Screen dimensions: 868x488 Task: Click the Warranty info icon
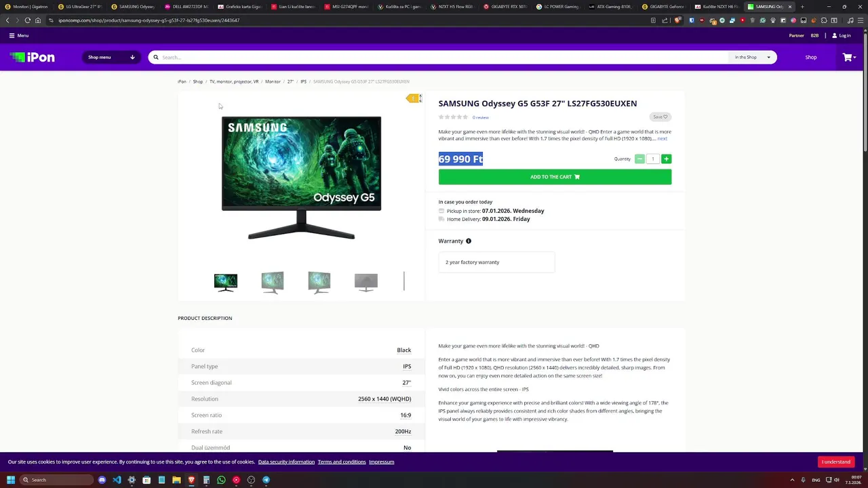(469, 241)
